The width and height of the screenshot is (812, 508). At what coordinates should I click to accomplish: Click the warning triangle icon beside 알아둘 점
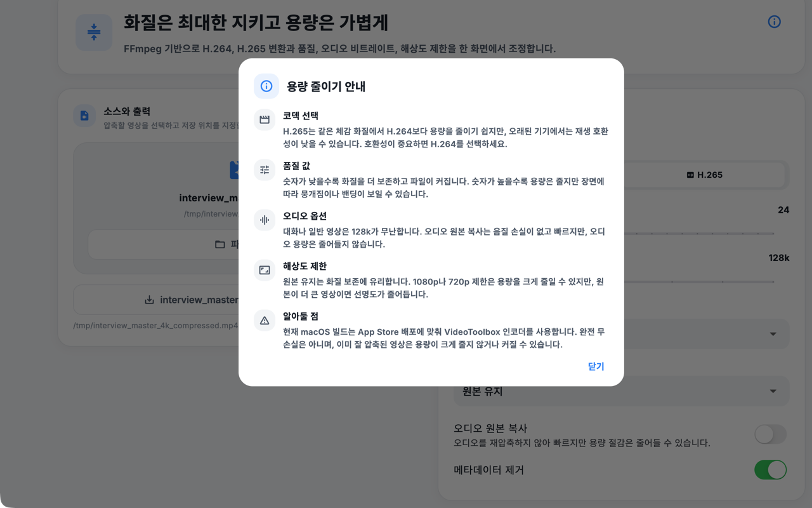pos(265,320)
